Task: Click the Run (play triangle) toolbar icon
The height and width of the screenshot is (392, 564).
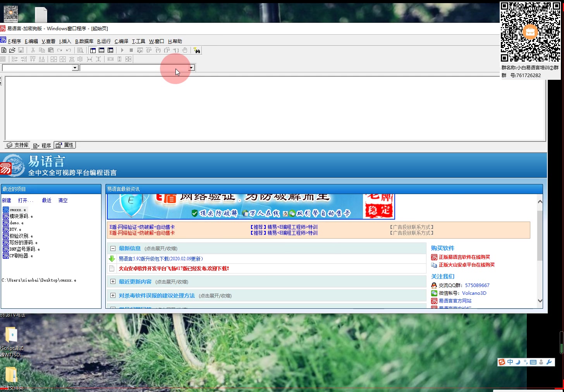Action: 122,50
